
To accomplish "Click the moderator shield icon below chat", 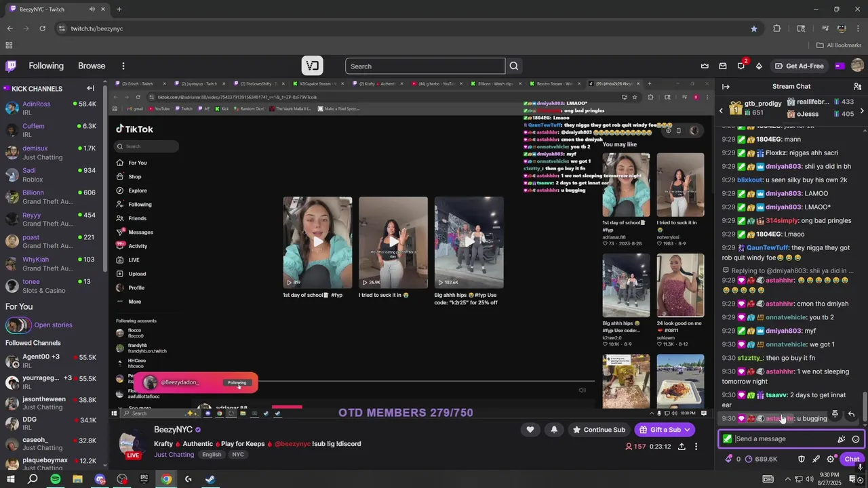I will click(801, 459).
